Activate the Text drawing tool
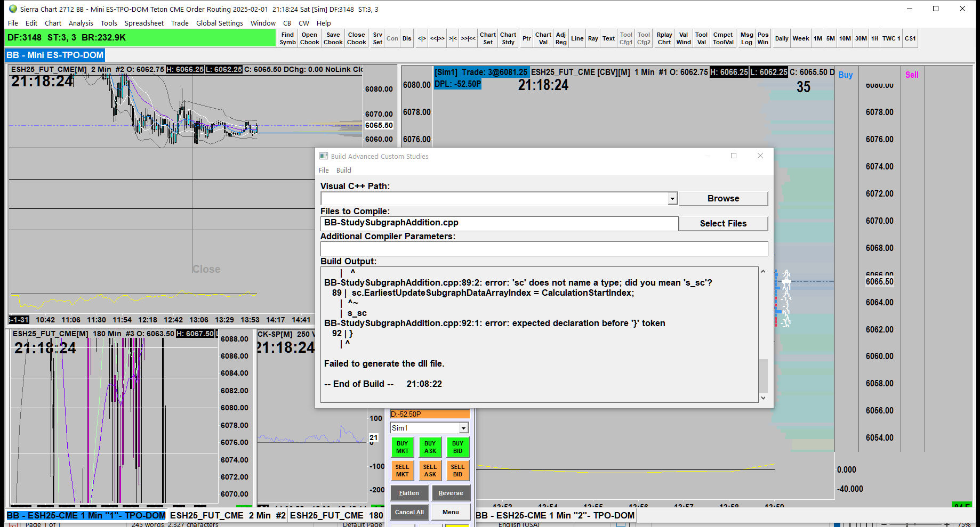 (x=608, y=38)
